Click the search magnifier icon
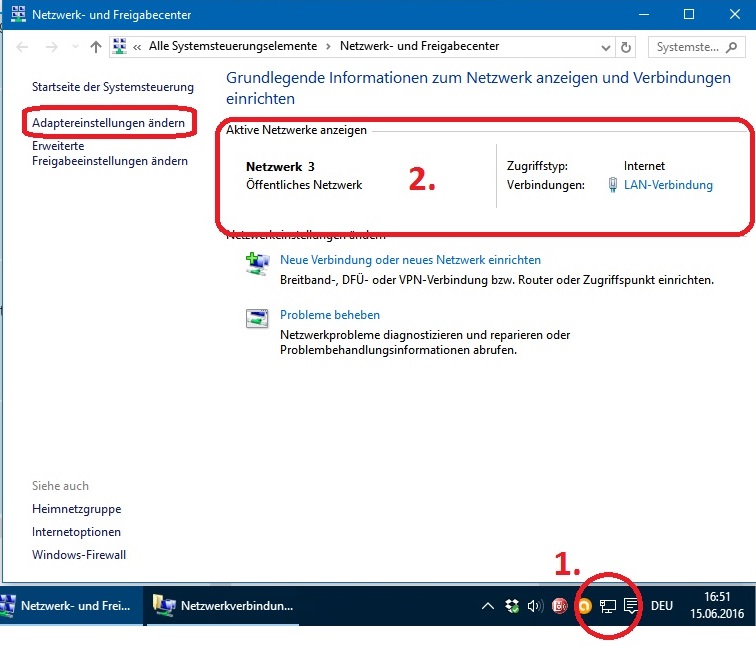 (731, 47)
